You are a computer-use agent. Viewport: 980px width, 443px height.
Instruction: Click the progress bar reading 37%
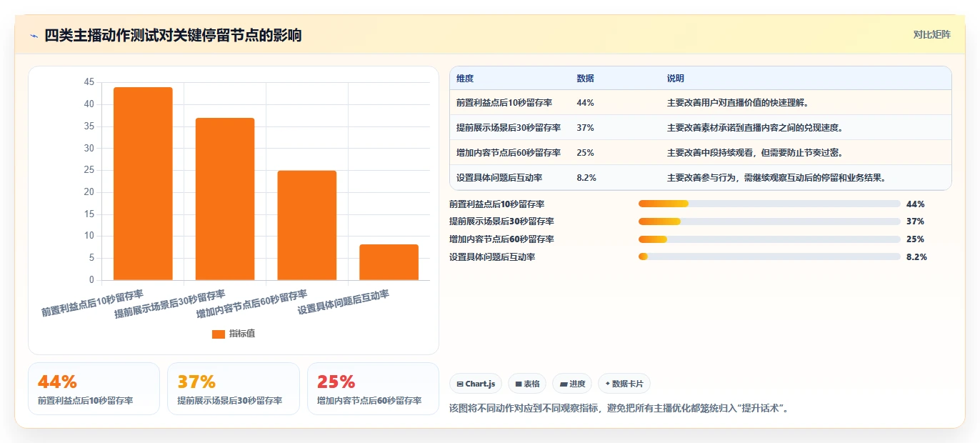click(x=769, y=221)
